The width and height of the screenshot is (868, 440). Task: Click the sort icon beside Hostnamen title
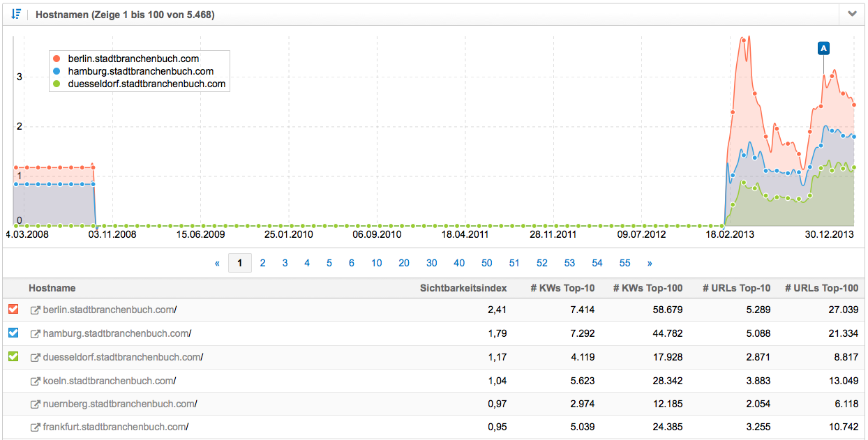tap(16, 14)
